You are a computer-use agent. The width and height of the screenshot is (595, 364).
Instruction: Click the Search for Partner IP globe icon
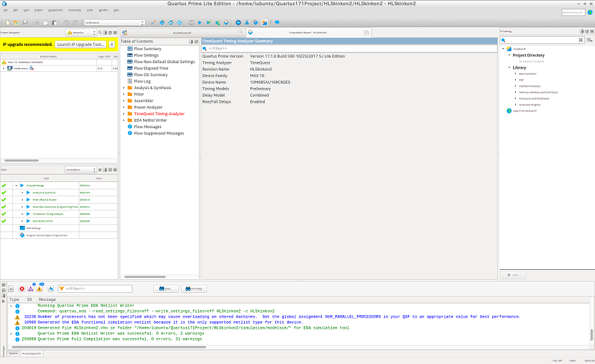coord(509,111)
